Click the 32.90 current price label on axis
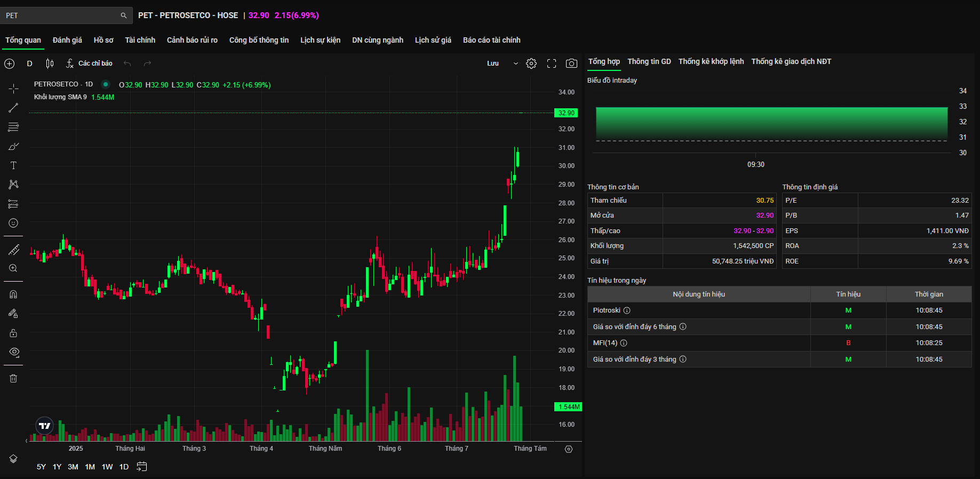The height and width of the screenshot is (479, 980). click(x=567, y=113)
